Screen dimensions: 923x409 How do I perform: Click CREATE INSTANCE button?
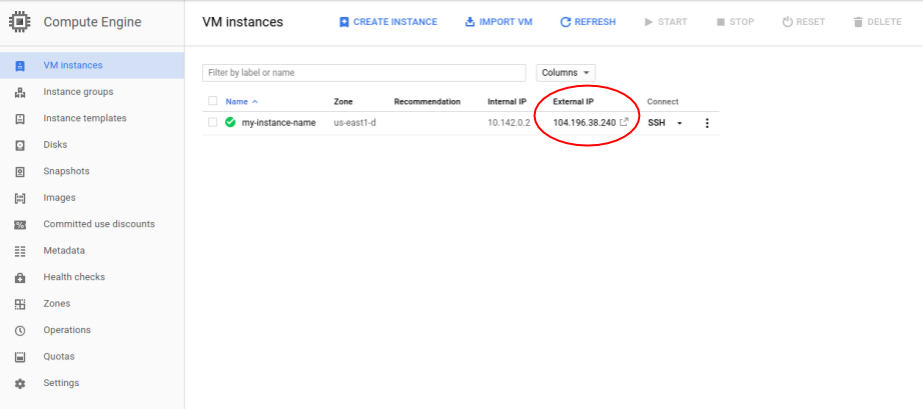pos(388,22)
